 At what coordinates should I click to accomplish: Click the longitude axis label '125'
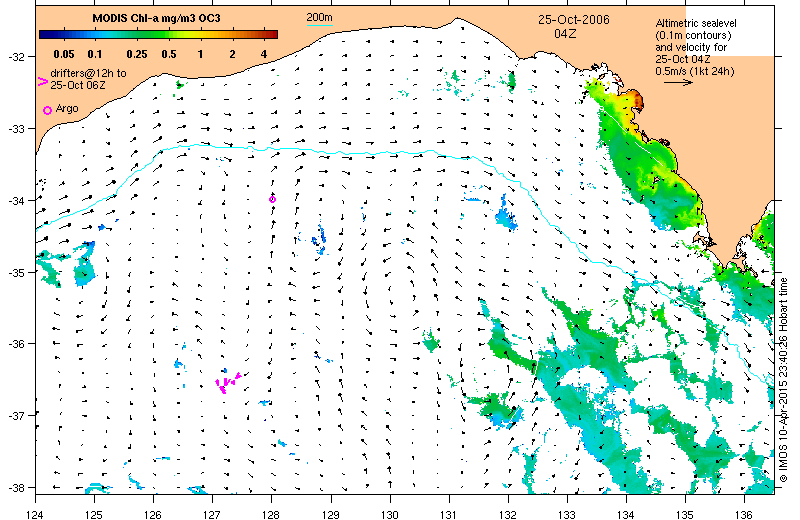[x=94, y=514]
